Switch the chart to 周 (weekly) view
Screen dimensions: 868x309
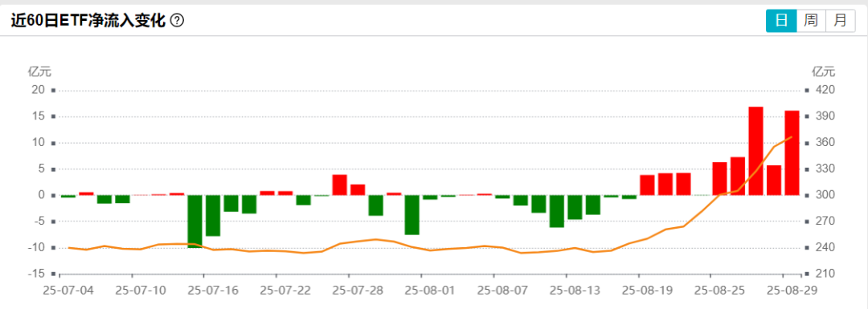[810, 21]
